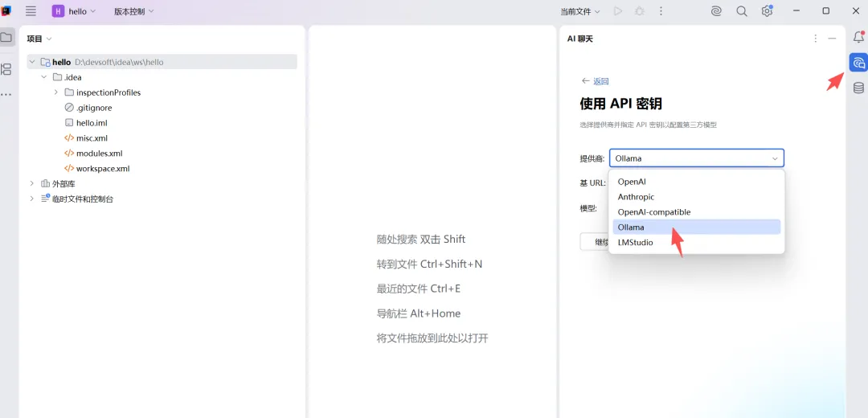Click the .idea folder icon
Screen dimensions: 868x418
[57, 77]
